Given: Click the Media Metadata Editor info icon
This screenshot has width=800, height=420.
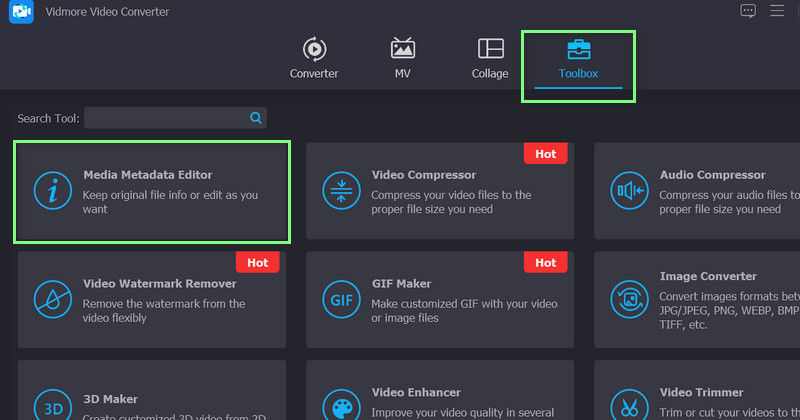Looking at the screenshot, I should click(53, 191).
